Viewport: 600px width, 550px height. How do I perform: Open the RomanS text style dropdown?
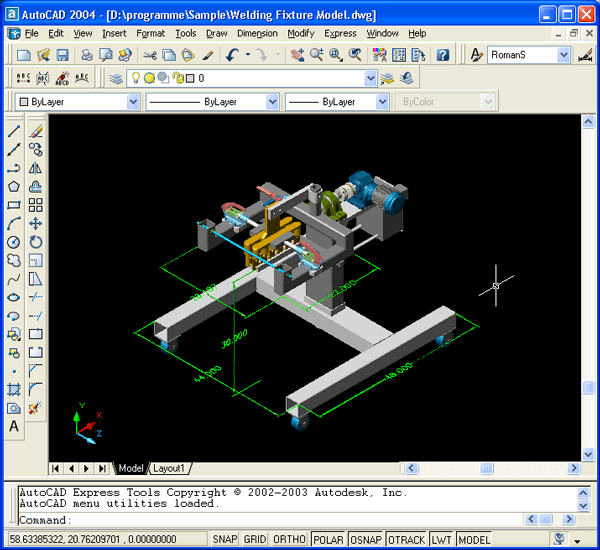pyautogui.click(x=563, y=55)
